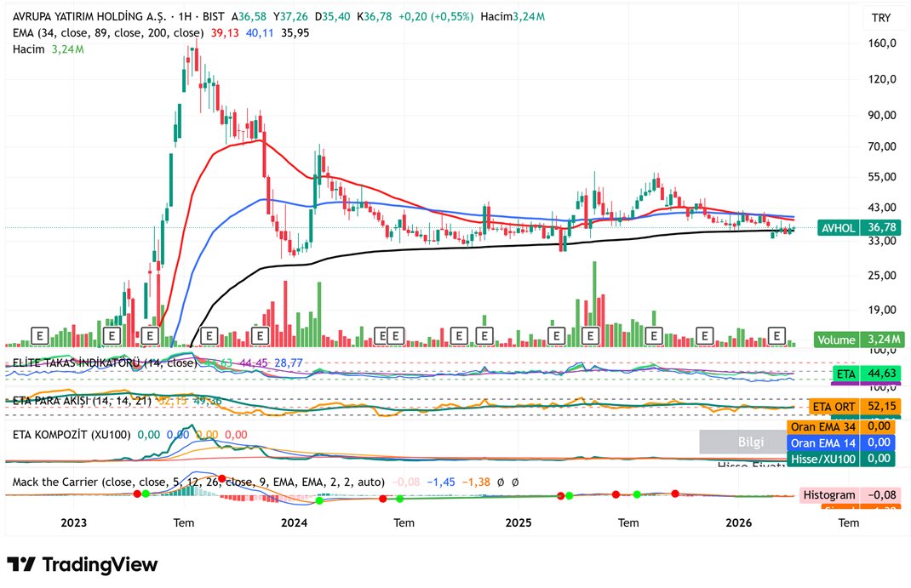Click the Mack legend value -1,45

(441, 482)
